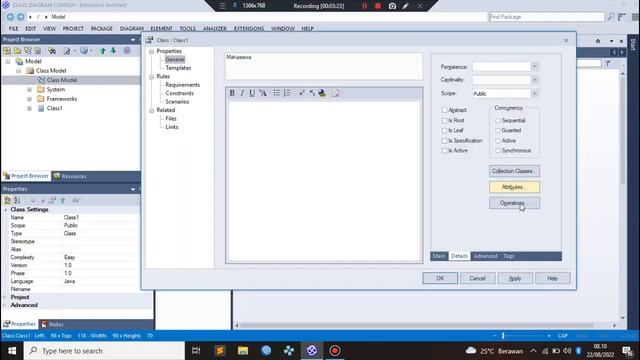640x360 pixels.
Task: Click the new glossary document icon in notes toolbar
Action: click(x=336, y=93)
